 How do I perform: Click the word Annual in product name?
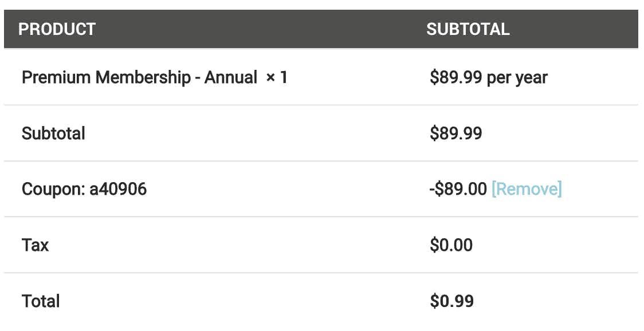click(x=231, y=77)
